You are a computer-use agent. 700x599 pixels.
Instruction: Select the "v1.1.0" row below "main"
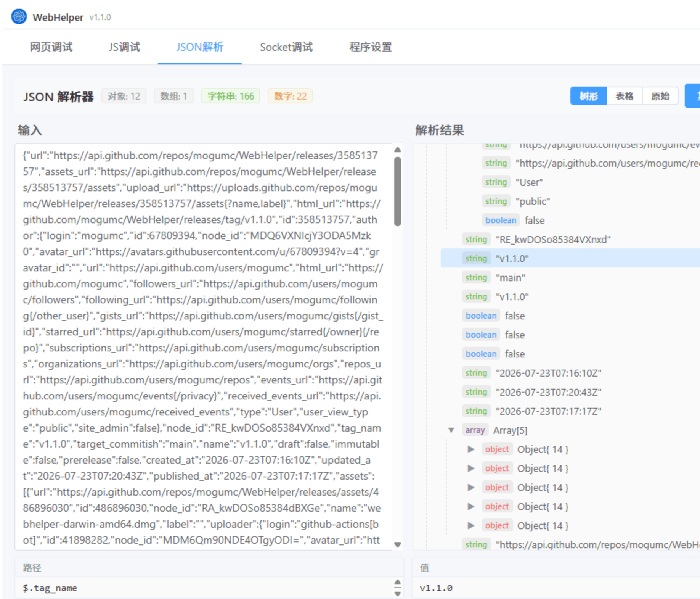point(570,296)
